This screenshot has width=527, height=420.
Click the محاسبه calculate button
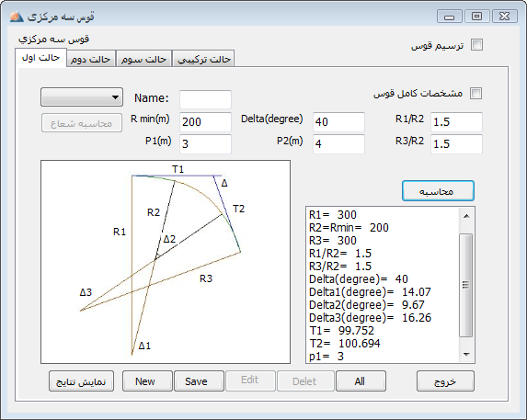tap(438, 191)
